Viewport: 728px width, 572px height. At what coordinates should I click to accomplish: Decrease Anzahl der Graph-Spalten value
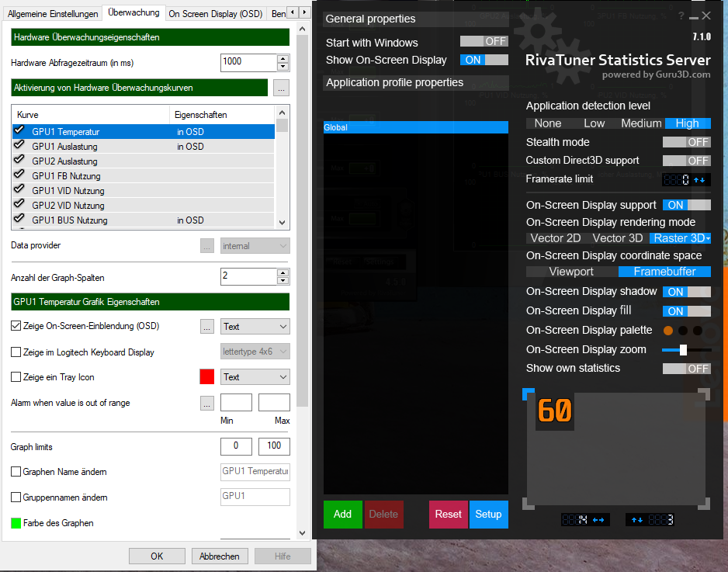(283, 280)
